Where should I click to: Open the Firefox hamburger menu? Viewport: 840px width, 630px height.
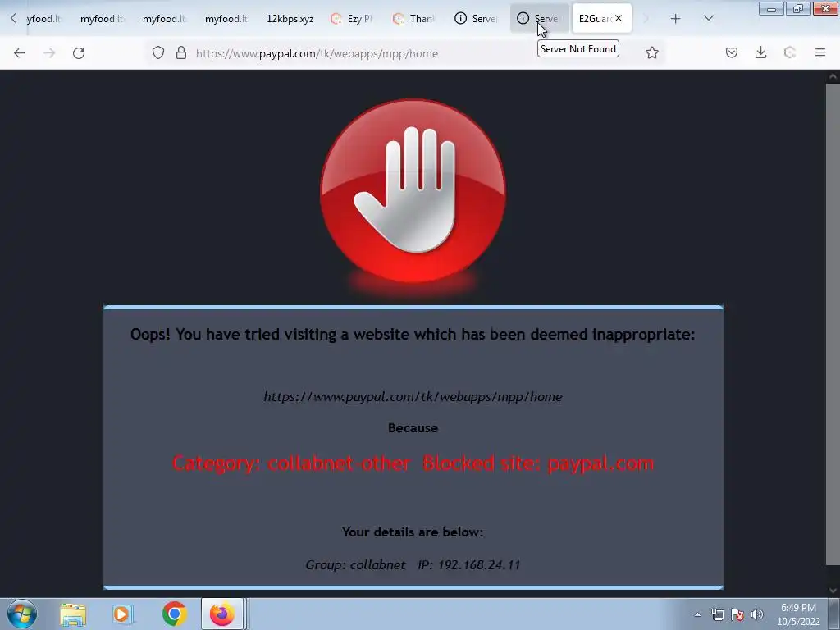(819, 52)
